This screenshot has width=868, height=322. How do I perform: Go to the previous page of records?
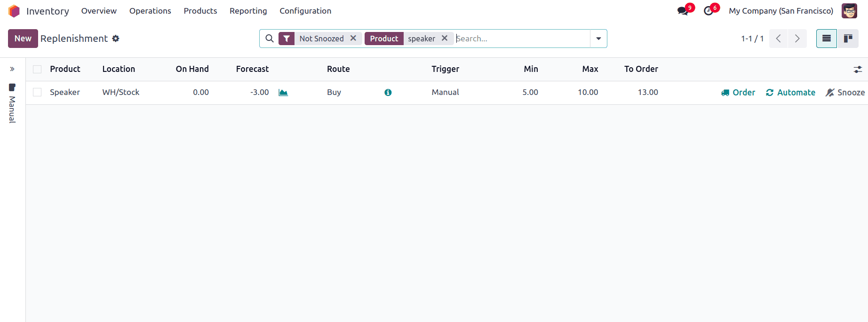[x=779, y=39]
